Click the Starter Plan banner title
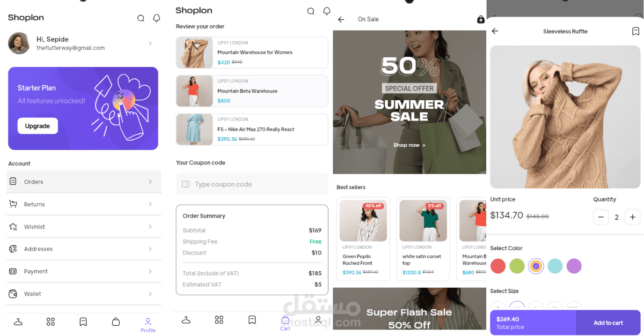644x336 pixels. point(36,88)
